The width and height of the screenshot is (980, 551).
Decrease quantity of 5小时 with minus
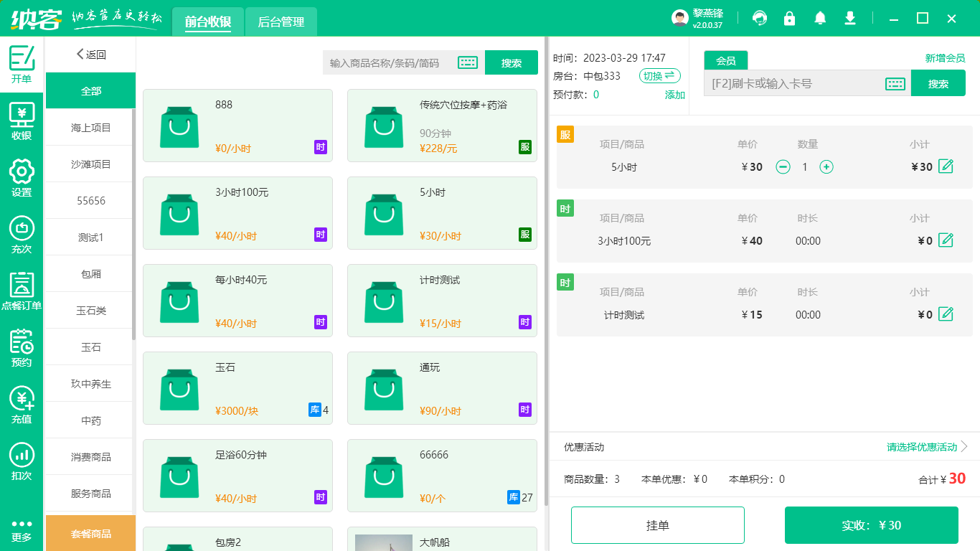tap(783, 167)
